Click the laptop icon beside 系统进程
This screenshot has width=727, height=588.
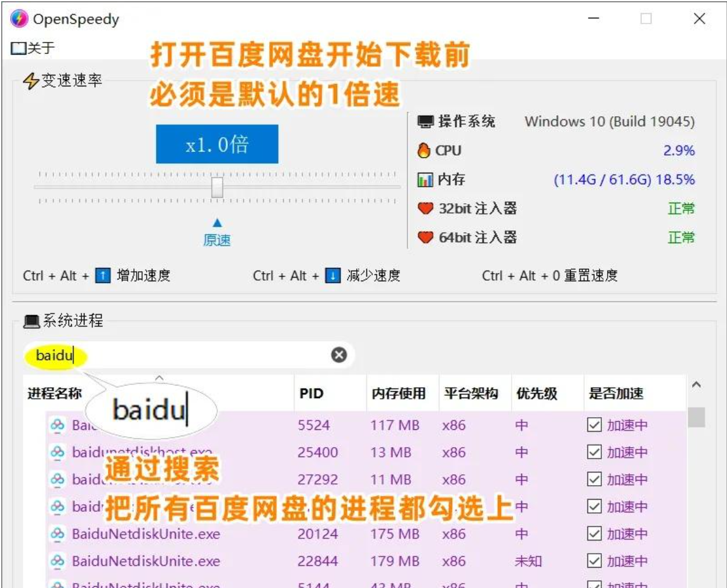coord(32,321)
